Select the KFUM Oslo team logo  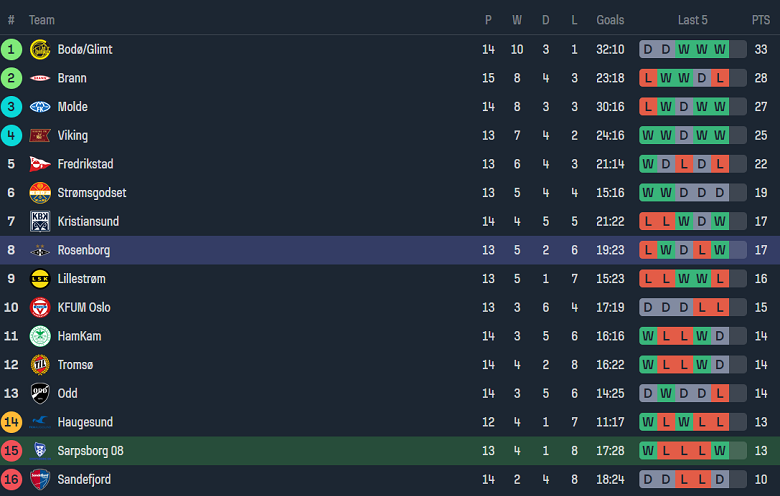click(40, 307)
